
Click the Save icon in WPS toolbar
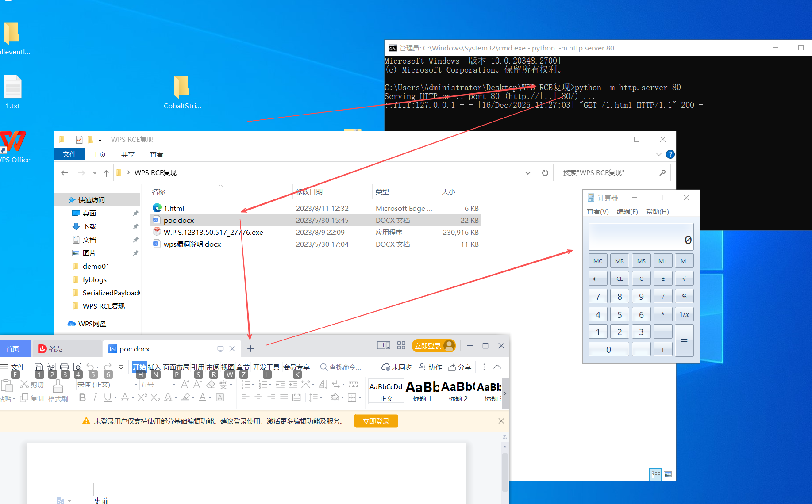click(x=38, y=367)
